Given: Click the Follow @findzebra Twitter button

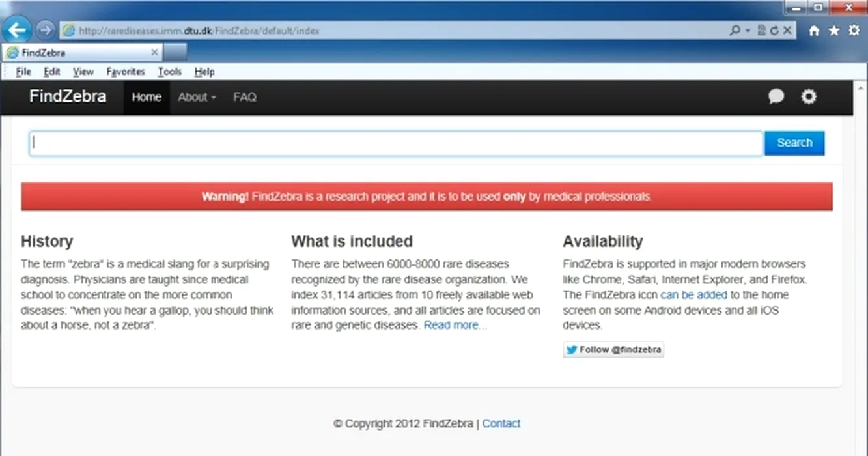Looking at the screenshot, I should click(613, 350).
